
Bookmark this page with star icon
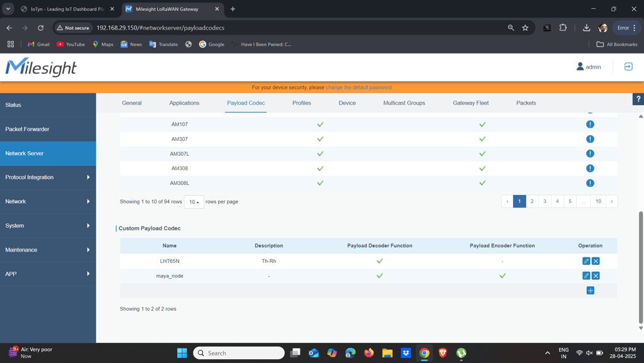[x=525, y=28]
